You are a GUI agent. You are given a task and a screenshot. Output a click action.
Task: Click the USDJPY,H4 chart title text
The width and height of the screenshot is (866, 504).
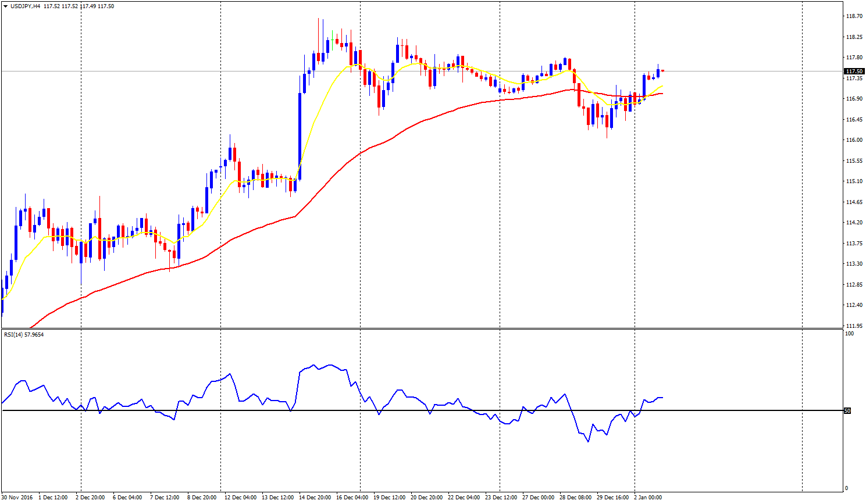pyautogui.click(x=25, y=6)
